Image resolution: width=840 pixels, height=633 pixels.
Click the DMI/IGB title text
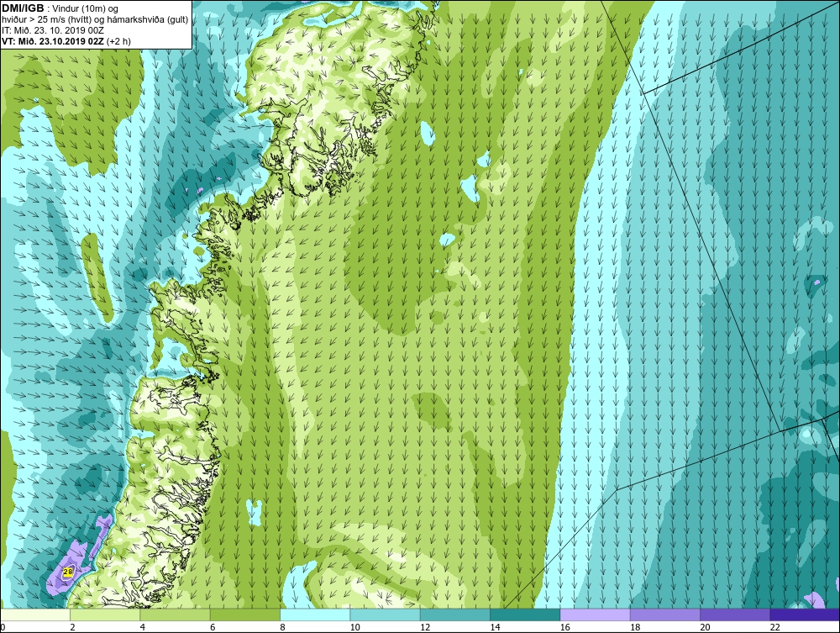pyautogui.click(x=23, y=8)
